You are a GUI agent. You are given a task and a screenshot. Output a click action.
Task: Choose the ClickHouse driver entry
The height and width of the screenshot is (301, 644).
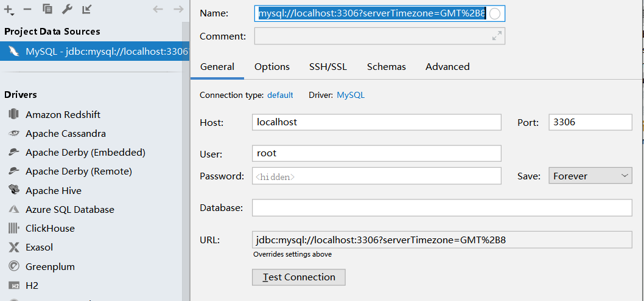click(50, 228)
